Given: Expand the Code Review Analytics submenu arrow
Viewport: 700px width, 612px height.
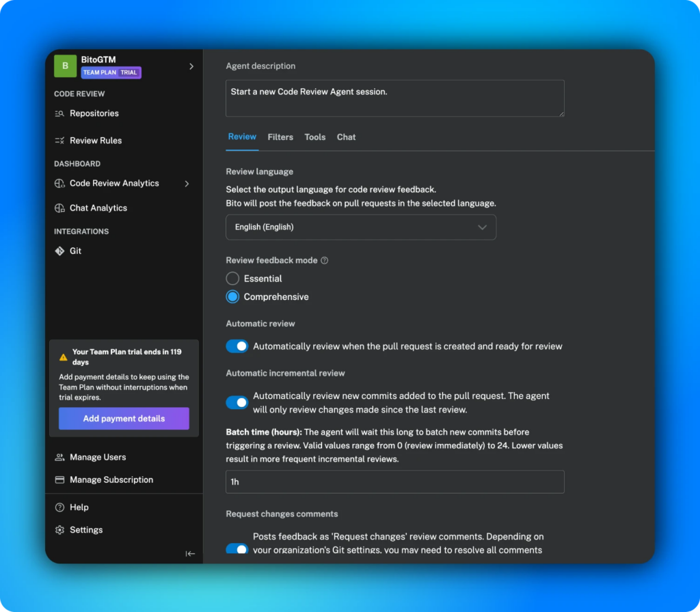Looking at the screenshot, I should point(187,184).
